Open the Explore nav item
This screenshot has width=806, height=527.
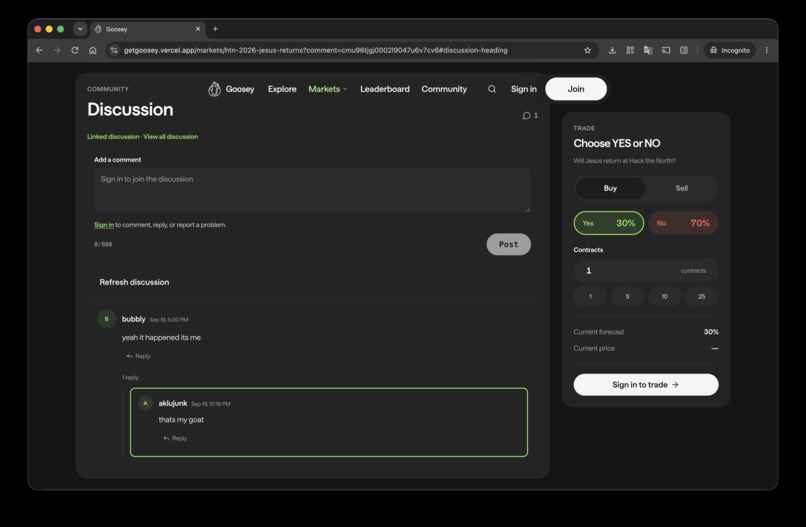[282, 89]
